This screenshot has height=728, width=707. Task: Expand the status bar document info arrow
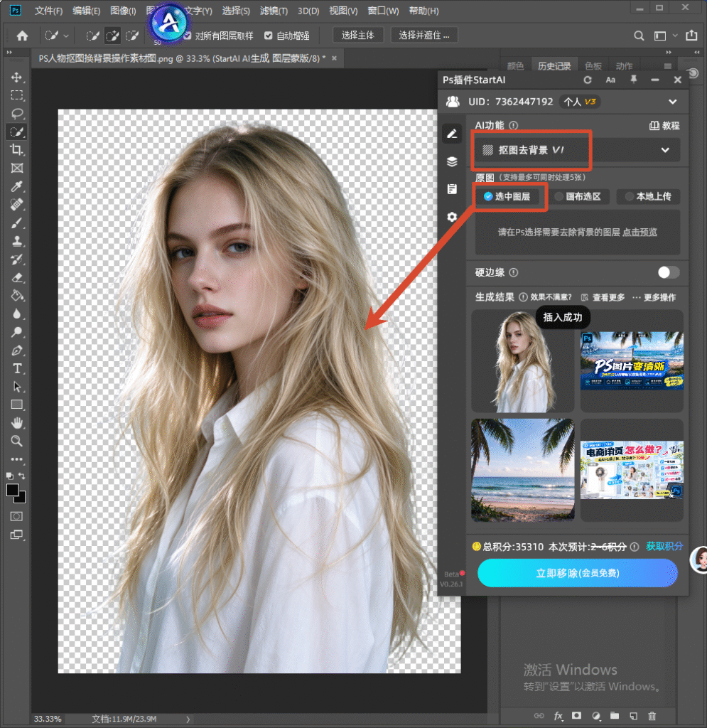188,719
